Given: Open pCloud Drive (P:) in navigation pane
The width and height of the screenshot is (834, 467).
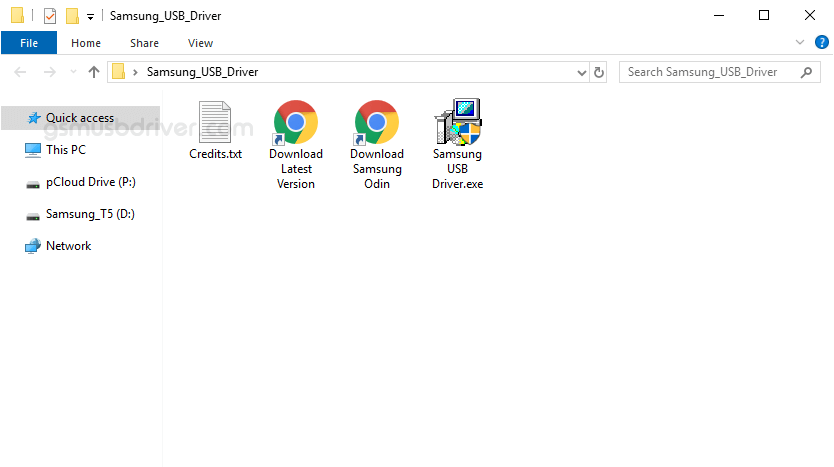Looking at the screenshot, I should click(80, 182).
